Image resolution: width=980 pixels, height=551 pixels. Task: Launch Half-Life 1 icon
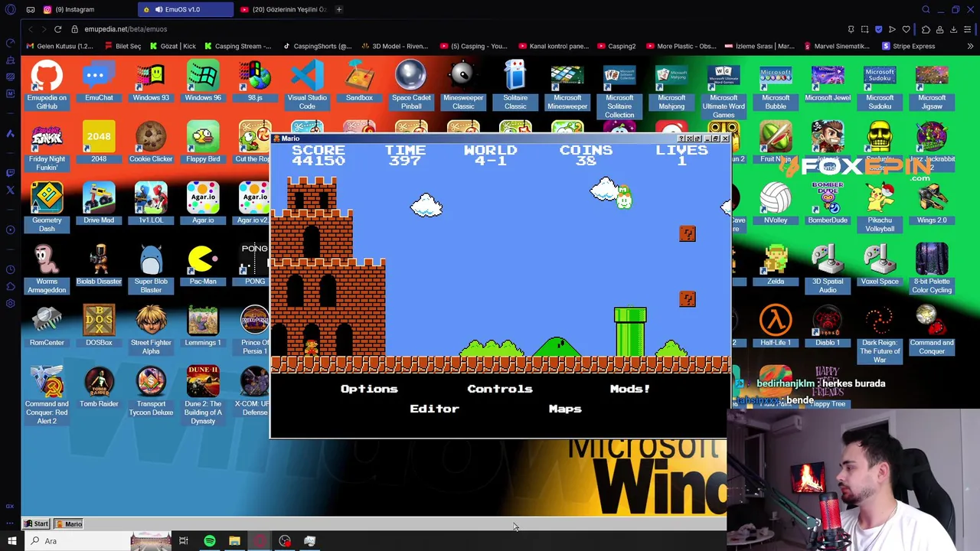(776, 325)
